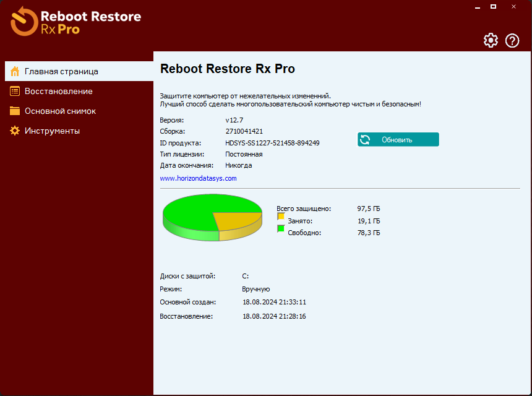Click the Тип лицензии label
This screenshot has width=532, height=396.
[182, 154]
